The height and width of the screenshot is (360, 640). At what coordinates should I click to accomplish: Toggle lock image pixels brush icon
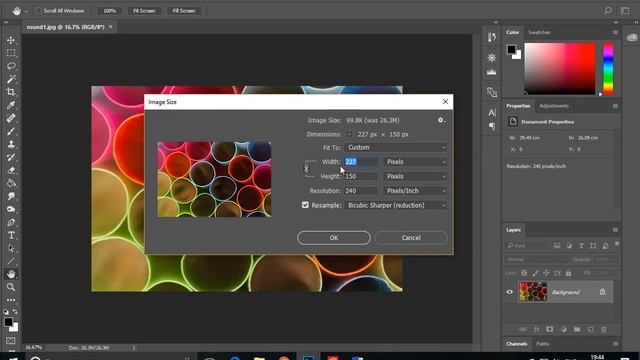[x=535, y=273]
